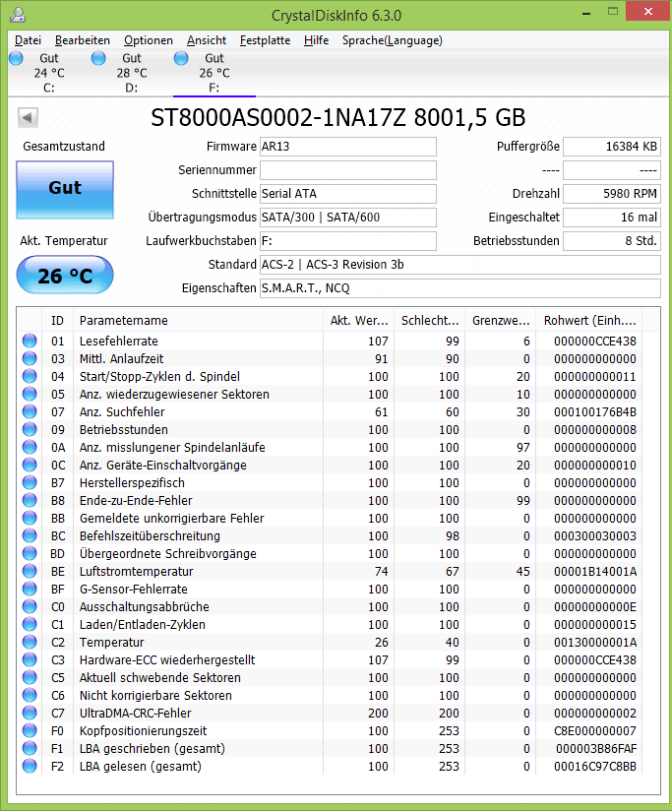Select the Nicht korrigierbare Sektoren row text
The height and width of the screenshot is (811, 672).
point(155,695)
